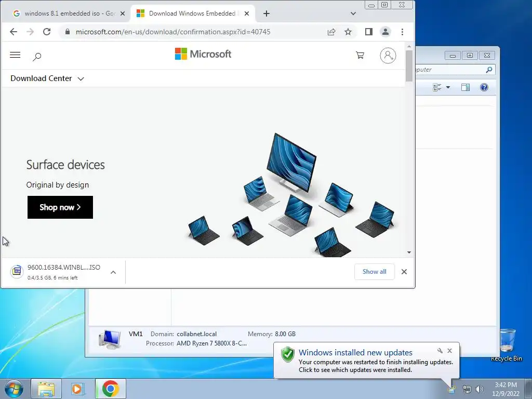
Task: Close the Chrome downloads bar
Action: (x=404, y=272)
